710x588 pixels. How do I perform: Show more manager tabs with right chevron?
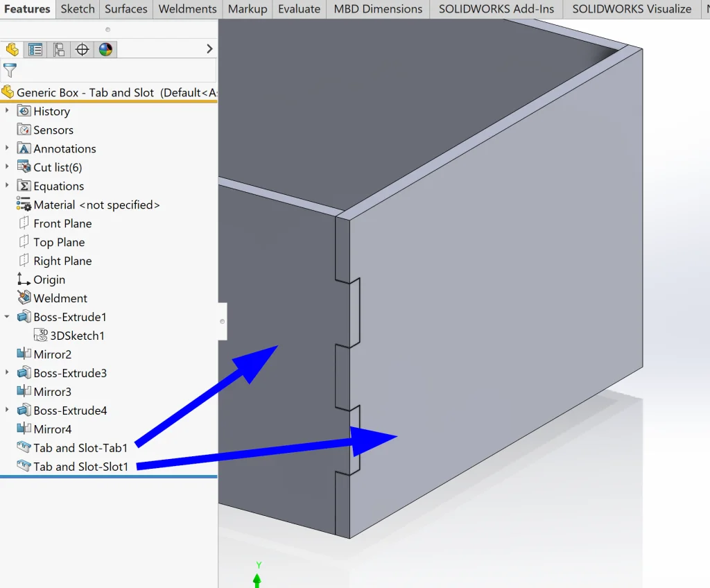coord(209,49)
